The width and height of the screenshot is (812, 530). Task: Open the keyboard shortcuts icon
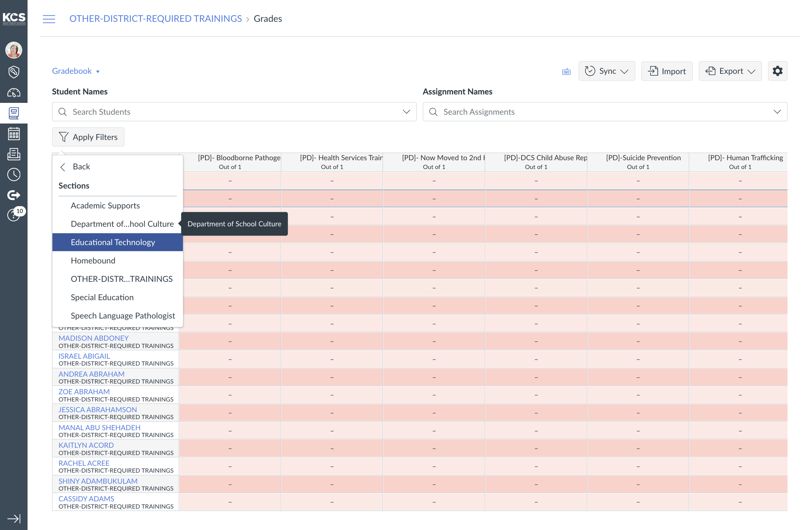point(566,72)
